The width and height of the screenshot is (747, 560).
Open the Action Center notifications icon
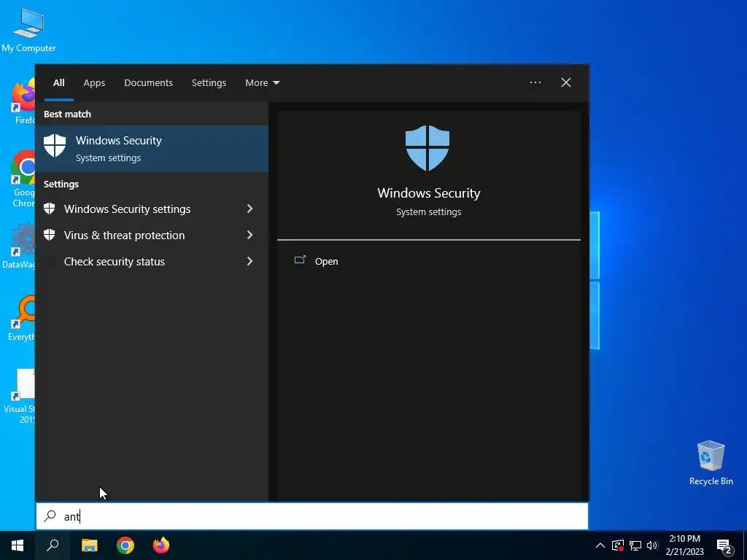coord(724,545)
